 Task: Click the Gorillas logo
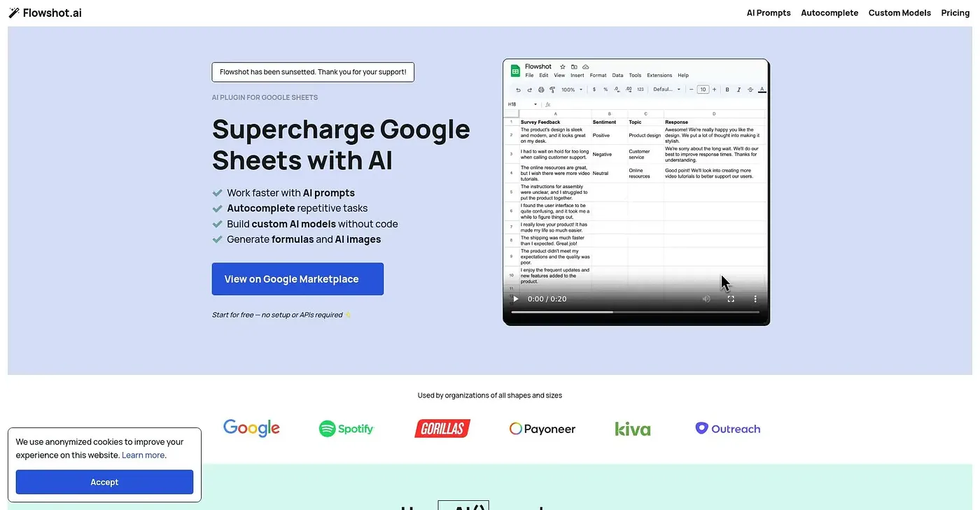[442, 428]
